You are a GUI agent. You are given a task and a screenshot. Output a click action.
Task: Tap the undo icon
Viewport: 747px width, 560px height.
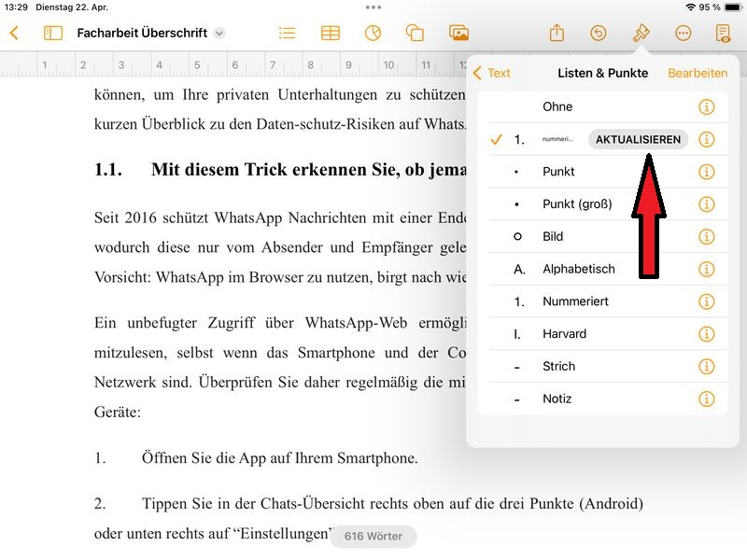[599, 33]
